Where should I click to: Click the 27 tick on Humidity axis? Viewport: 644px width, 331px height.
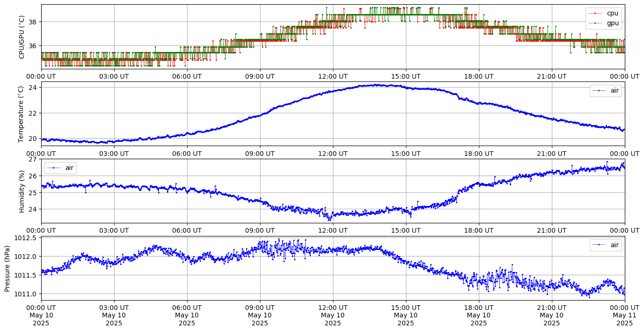coord(34,159)
